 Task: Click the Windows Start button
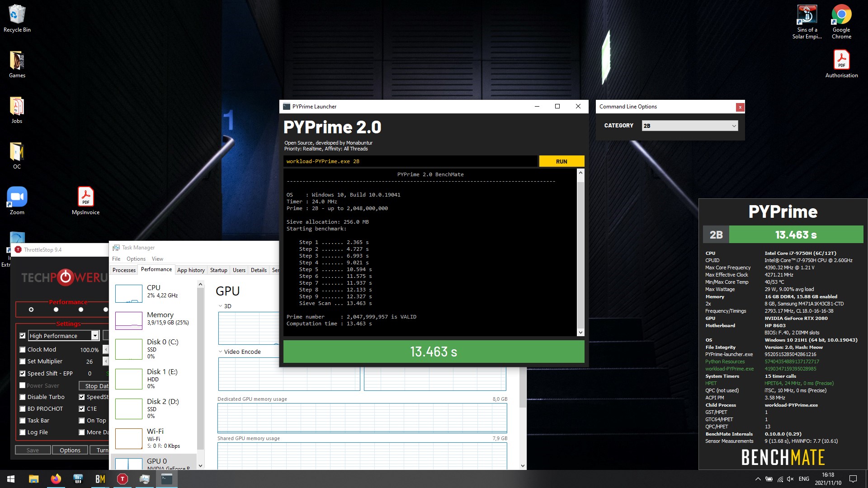pos(11,479)
